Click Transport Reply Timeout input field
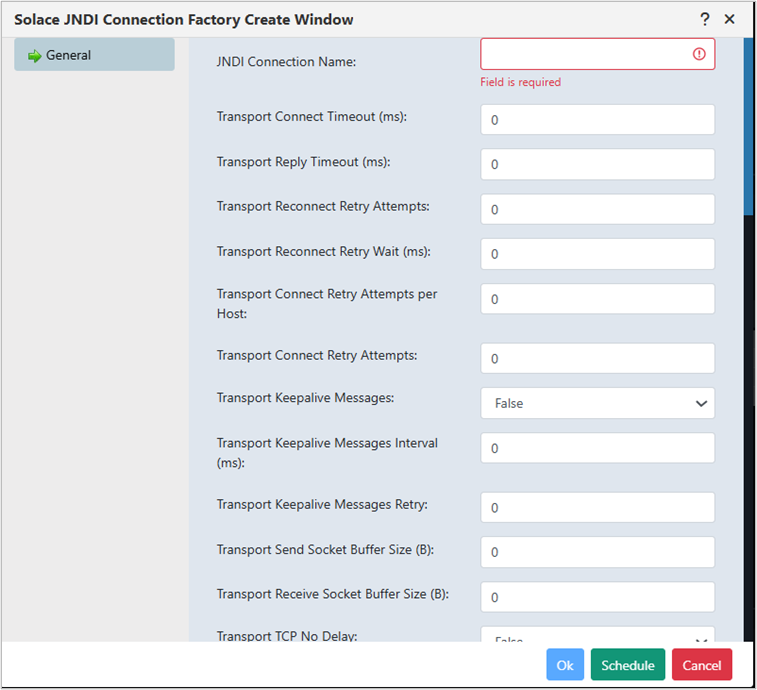 597,164
